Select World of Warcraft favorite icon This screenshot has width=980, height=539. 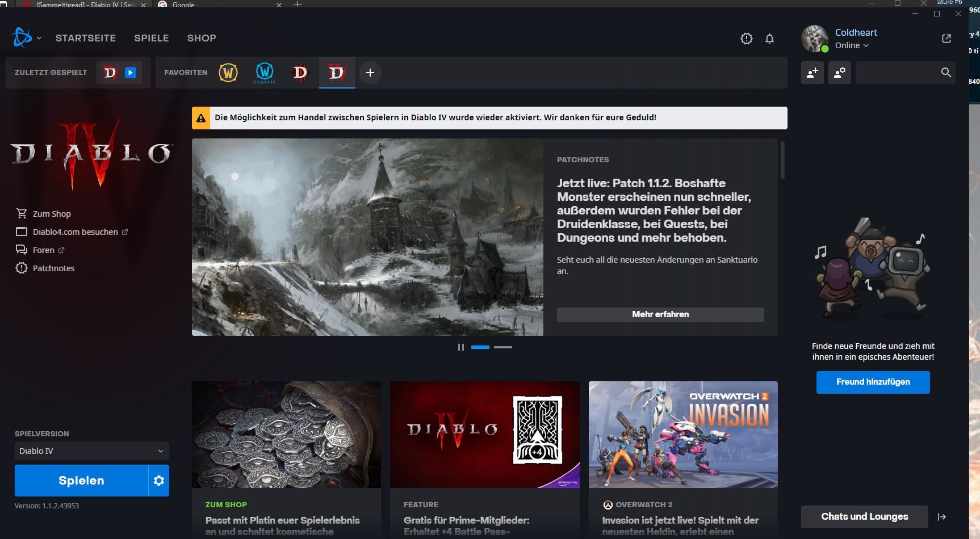click(228, 73)
